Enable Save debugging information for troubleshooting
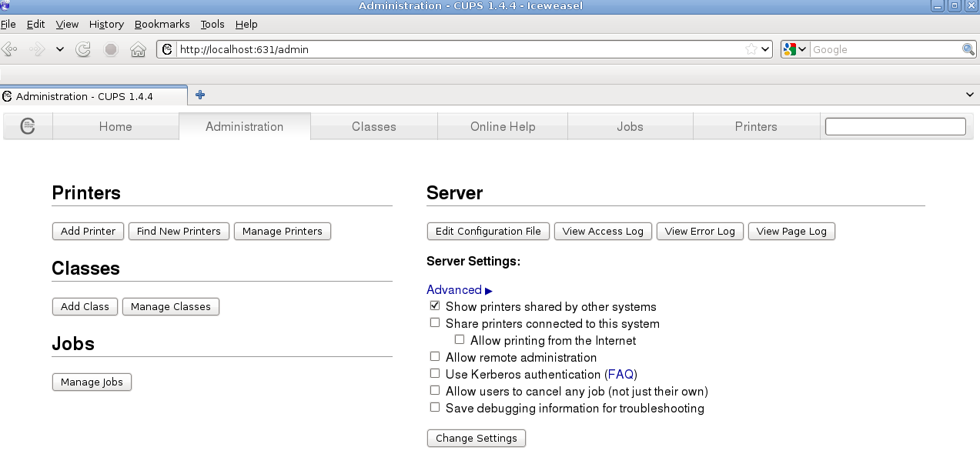 [x=435, y=408]
